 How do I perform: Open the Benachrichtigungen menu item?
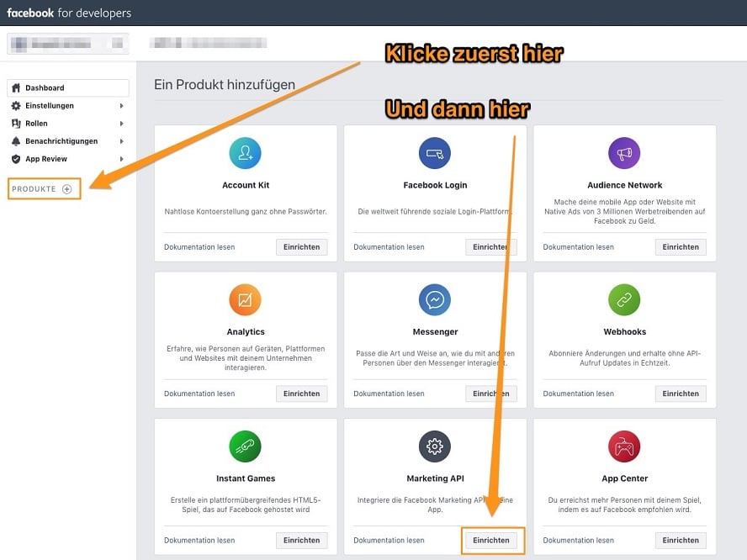[x=68, y=141]
